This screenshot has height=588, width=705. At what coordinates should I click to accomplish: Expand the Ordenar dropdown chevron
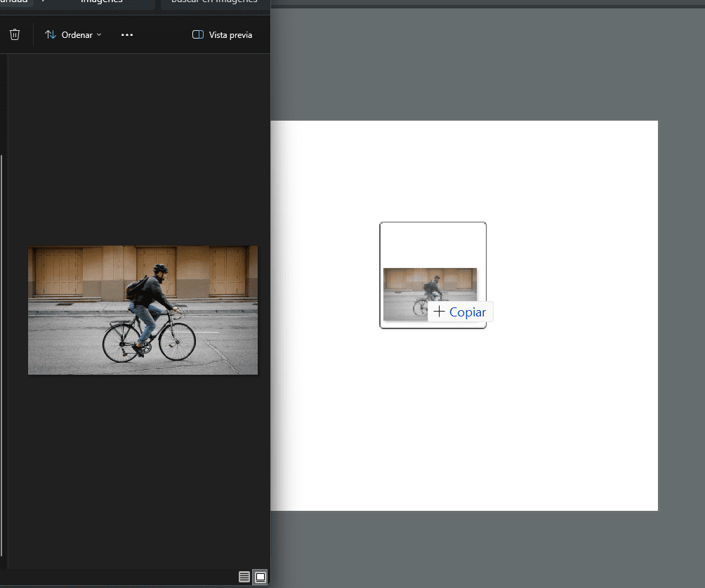coord(99,34)
